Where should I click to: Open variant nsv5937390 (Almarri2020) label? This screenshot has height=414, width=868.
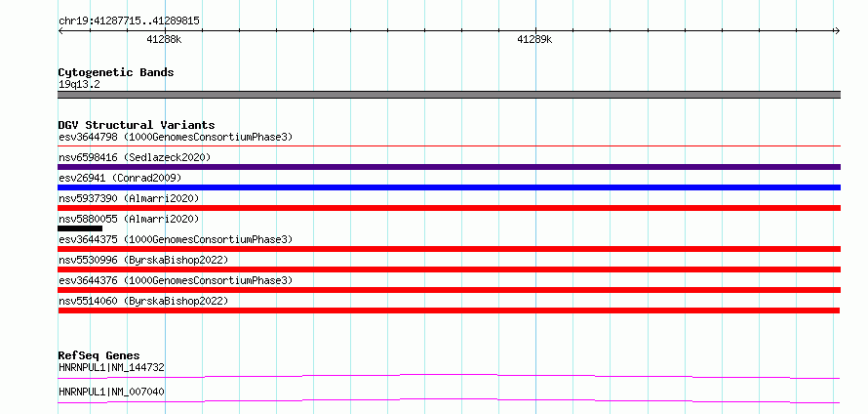[129, 198]
